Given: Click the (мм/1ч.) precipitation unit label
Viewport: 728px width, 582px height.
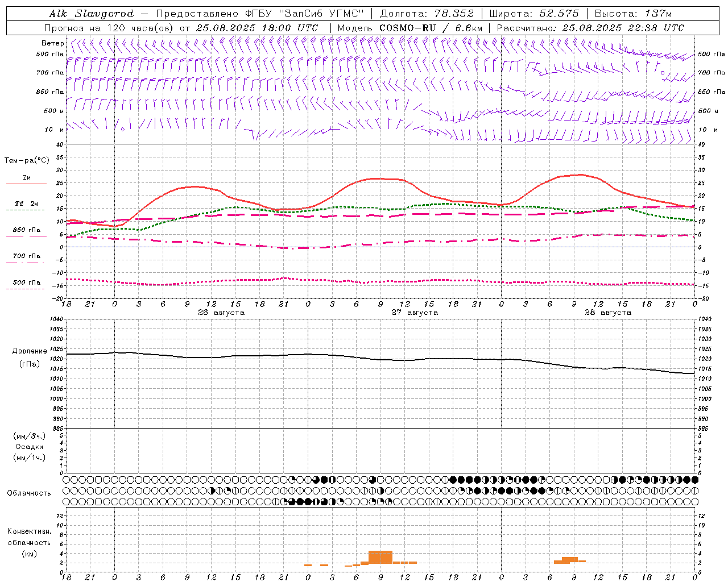Looking at the screenshot, I should point(30,458).
